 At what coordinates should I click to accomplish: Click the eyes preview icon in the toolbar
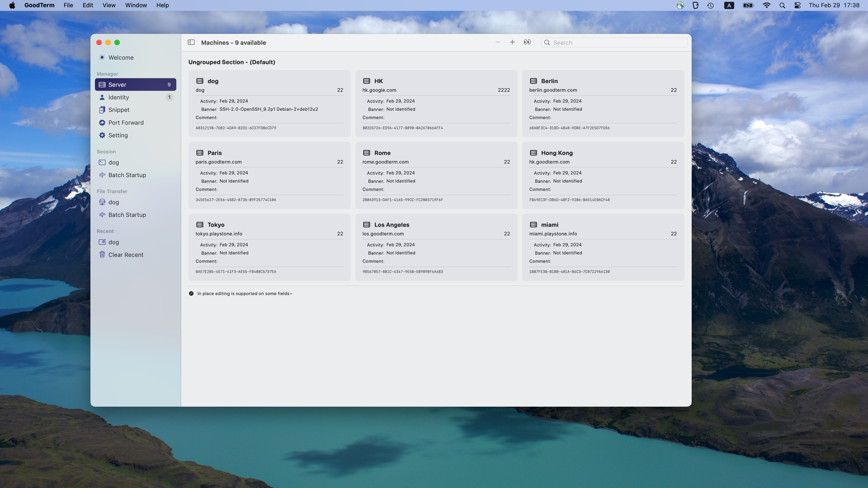(527, 42)
